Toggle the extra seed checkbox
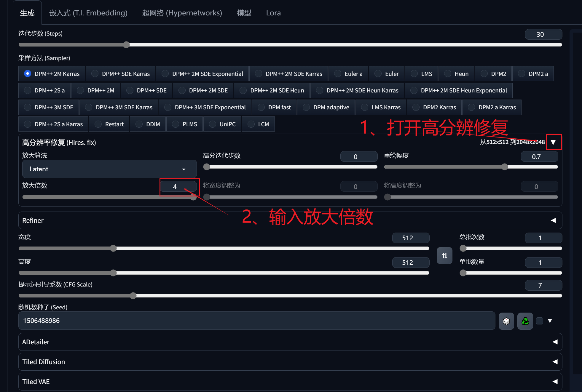 [540, 321]
